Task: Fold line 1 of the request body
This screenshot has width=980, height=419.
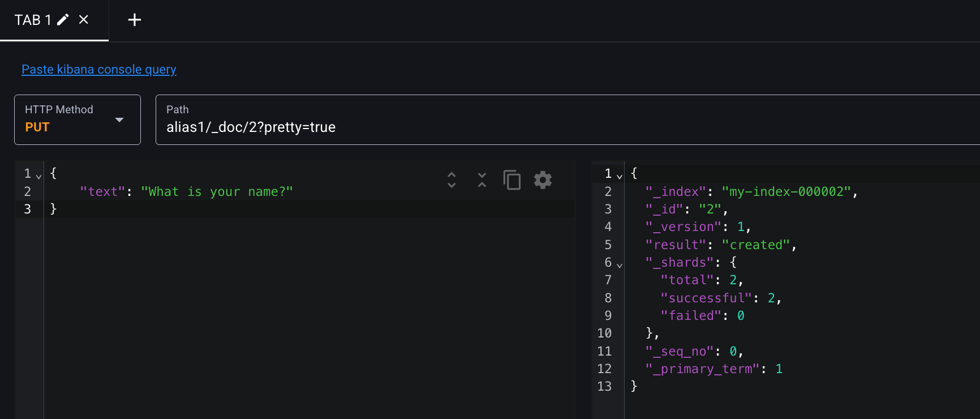Action: [38, 176]
